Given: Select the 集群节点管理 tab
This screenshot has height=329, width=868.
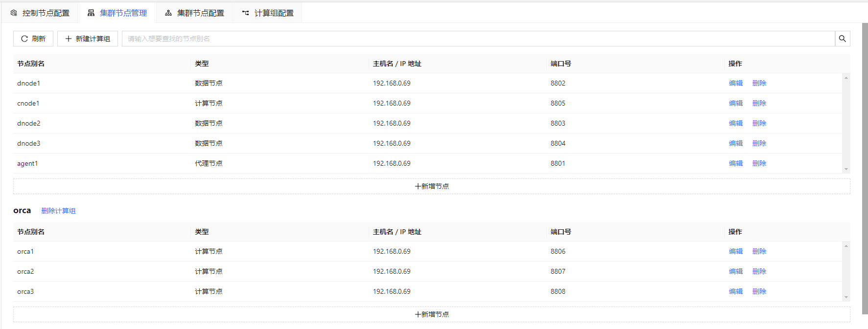Looking at the screenshot, I should pyautogui.click(x=117, y=13).
